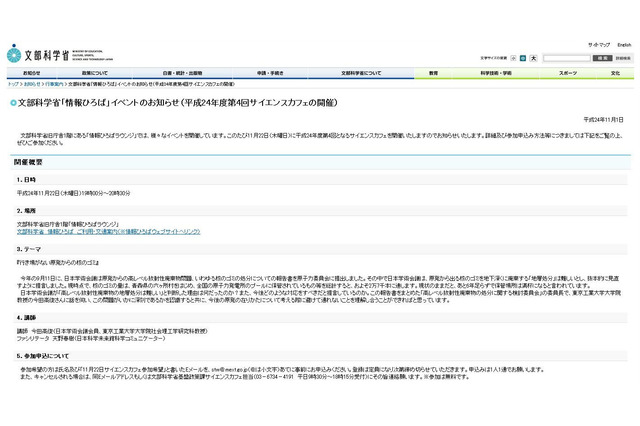Set font size to medium (中)
640x426 pixels.
click(523, 58)
